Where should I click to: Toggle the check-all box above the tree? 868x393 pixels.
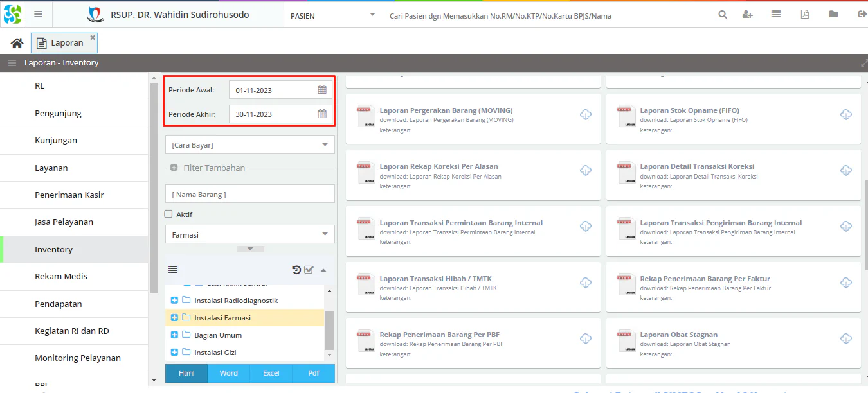click(x=309, y=270)
